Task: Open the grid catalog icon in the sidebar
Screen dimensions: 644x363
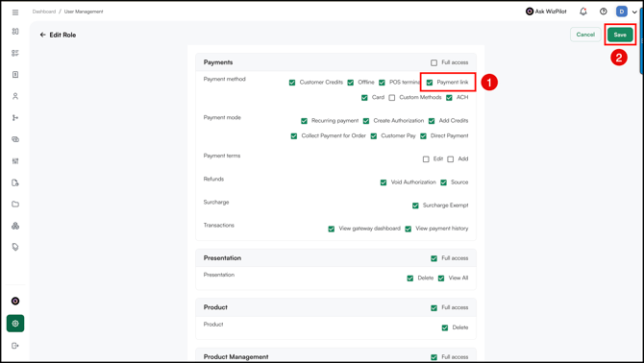Action: click(15, 161)
